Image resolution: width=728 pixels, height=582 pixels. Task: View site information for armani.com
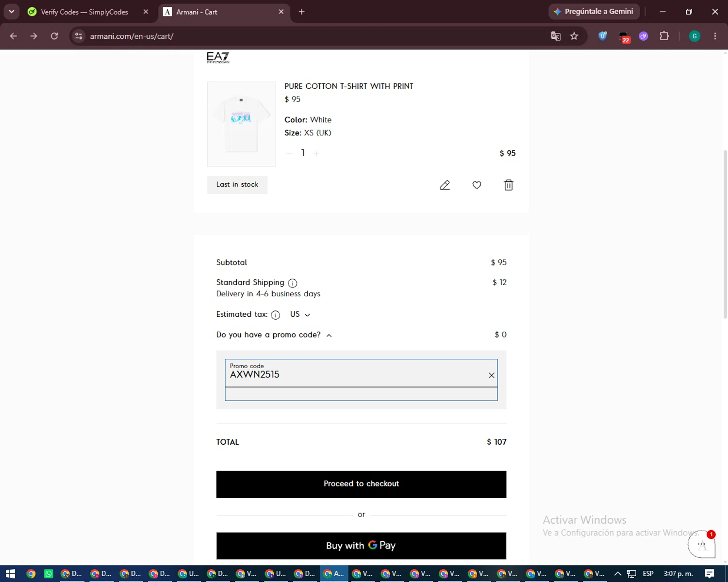79,36
